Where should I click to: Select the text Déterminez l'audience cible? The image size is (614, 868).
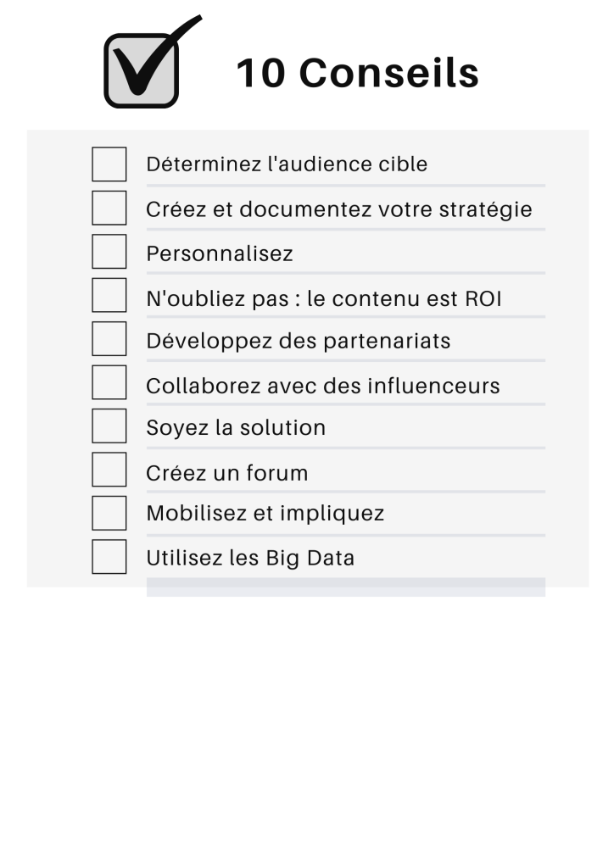pyautogui.click(x=287, y=164)
